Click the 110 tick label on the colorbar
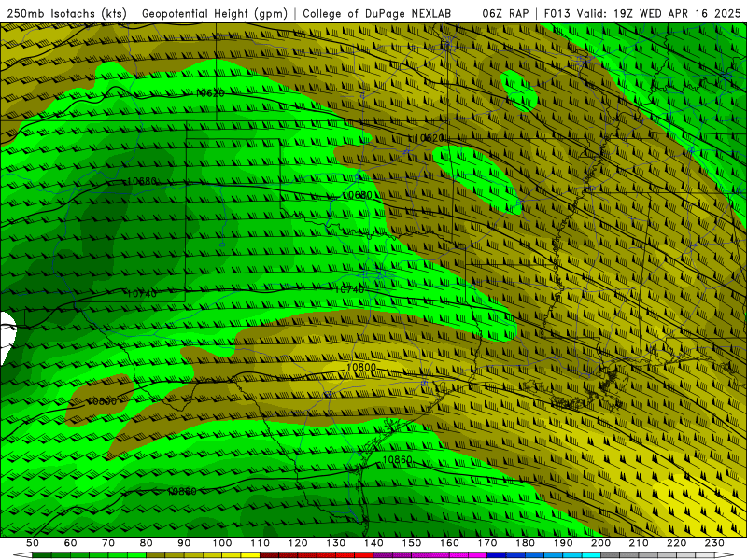The image size is (747, 560). (260, 543)
